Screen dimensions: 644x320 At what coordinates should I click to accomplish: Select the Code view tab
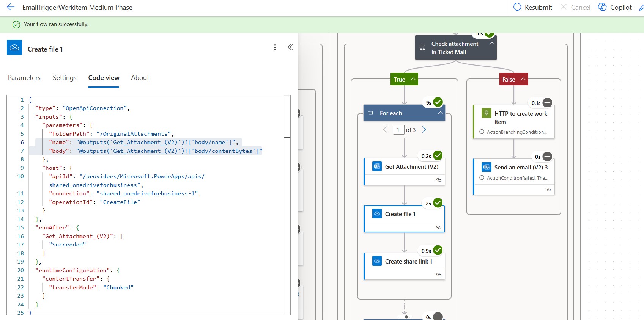coord(104,78)
